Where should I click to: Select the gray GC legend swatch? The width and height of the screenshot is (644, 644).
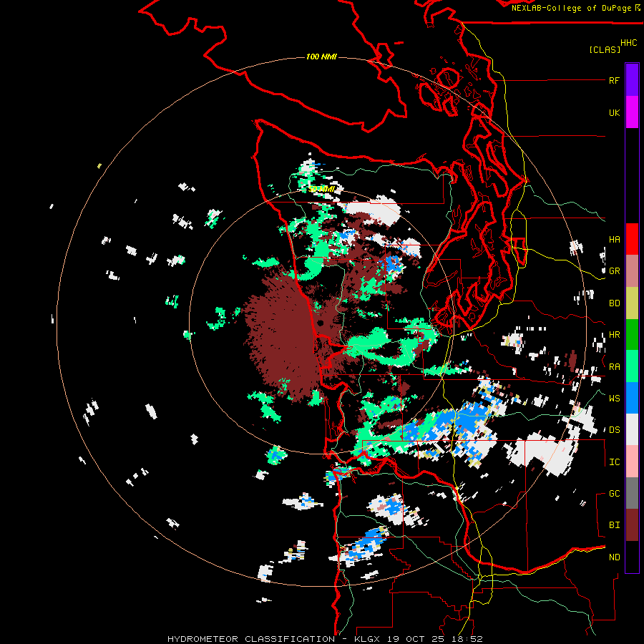click(x=632, y=493)
